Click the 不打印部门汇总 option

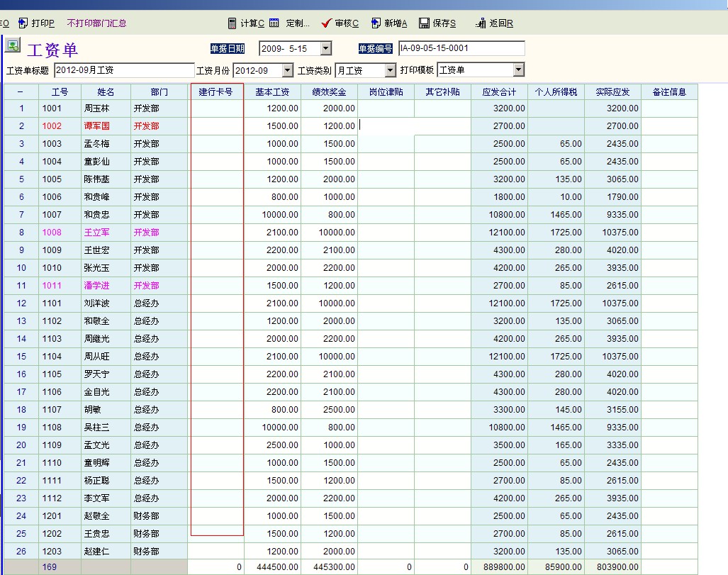[x=97, y=23]
